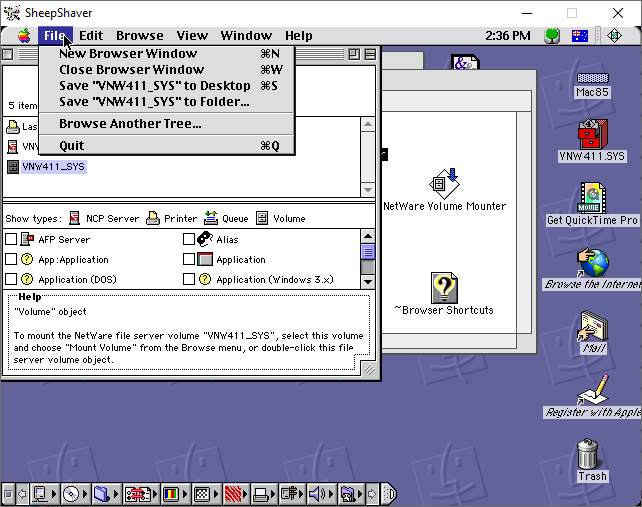Click the browser window resize grip
The height and width of the screenshot is (507, 642).
click(369, 369)
